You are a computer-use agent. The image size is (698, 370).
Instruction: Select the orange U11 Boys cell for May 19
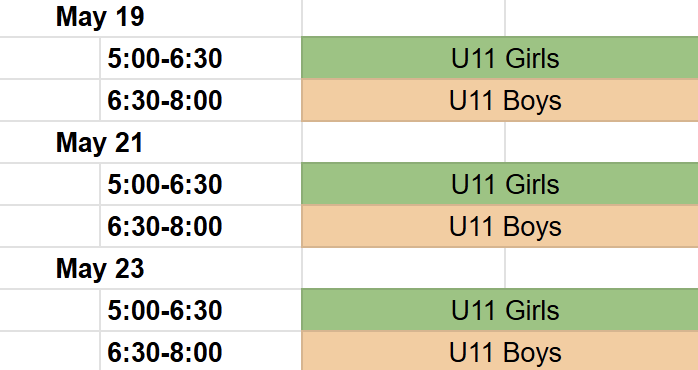pos(500,100)
